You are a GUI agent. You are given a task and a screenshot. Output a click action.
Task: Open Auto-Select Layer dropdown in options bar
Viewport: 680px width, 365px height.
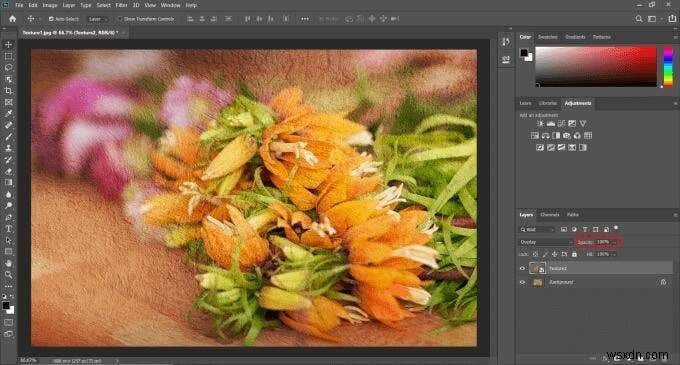click(x=97, y=19)
